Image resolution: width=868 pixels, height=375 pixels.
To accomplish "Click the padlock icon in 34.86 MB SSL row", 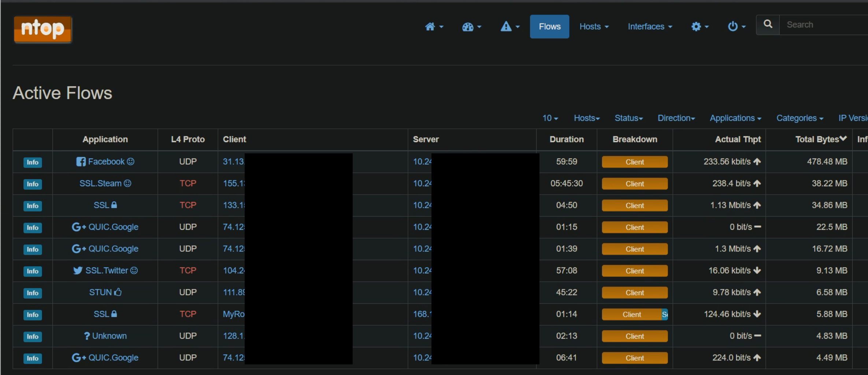I will tap(114, 205).
